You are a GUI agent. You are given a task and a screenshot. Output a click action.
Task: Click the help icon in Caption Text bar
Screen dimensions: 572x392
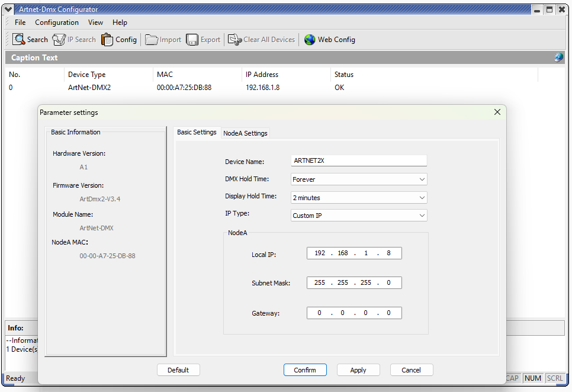(558, 57)
